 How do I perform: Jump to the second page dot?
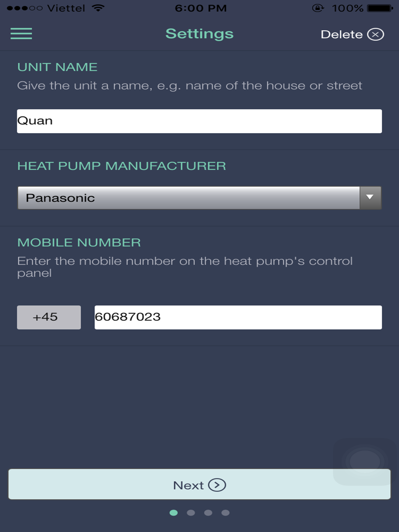191,513
